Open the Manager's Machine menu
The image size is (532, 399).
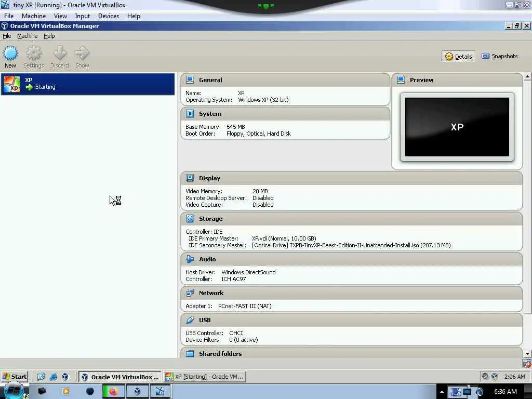28,36
